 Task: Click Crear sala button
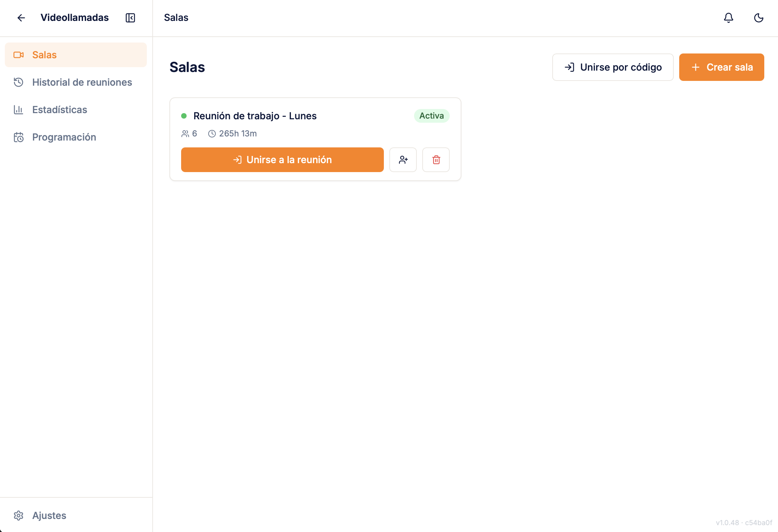(721, 67)
